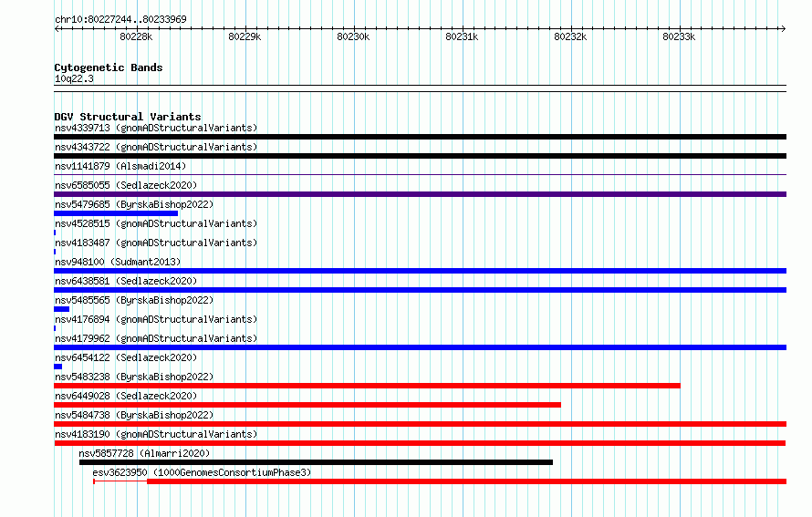The height and width of the screenshot is (517, 812).
Task: Select the red bar under nsv5483238
Action: (367, 386)
